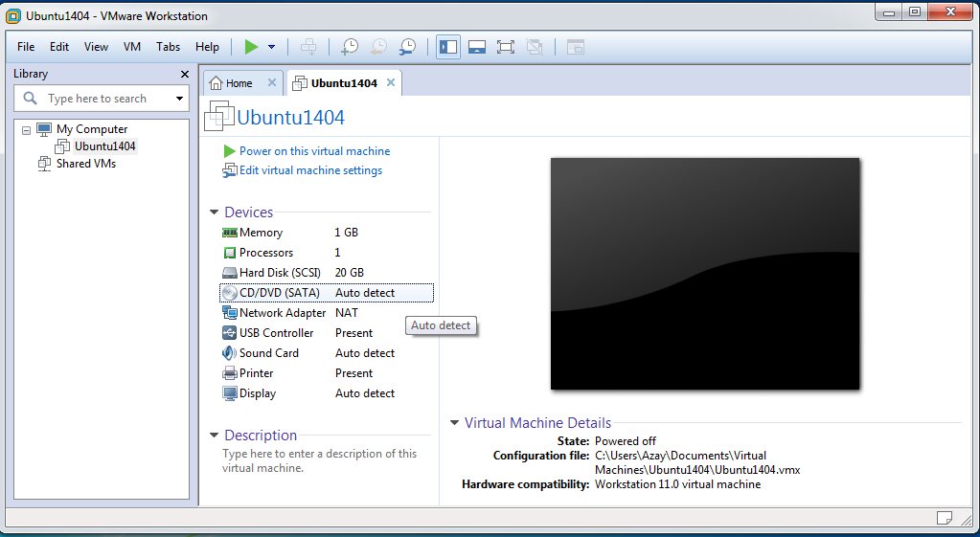Screen dimensions: 980x537
Task: Open the Tabs menu
Action: coord(169,47)
